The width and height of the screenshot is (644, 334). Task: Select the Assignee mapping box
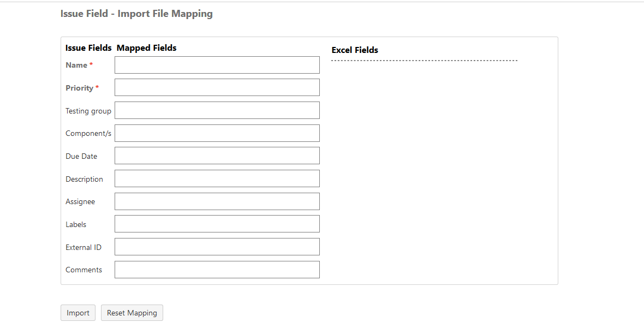(217, 201)
